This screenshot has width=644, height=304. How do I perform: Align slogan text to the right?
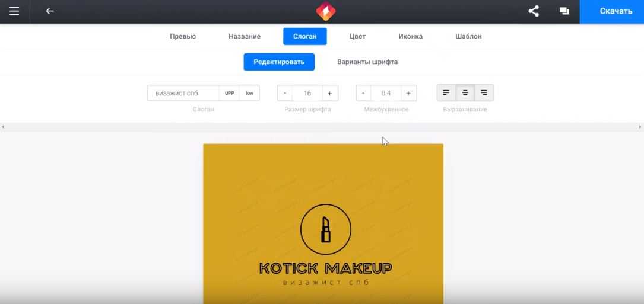click(x=484, y=93)
